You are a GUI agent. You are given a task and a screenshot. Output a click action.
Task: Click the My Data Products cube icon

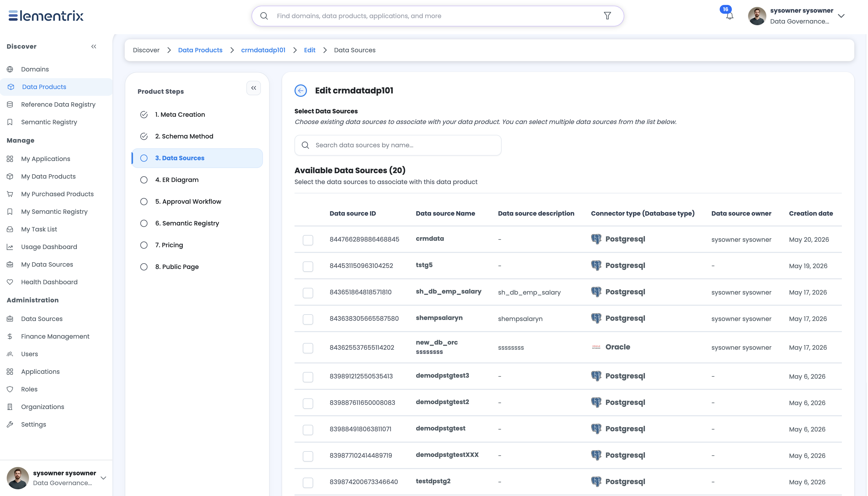(x=10, y=177)
